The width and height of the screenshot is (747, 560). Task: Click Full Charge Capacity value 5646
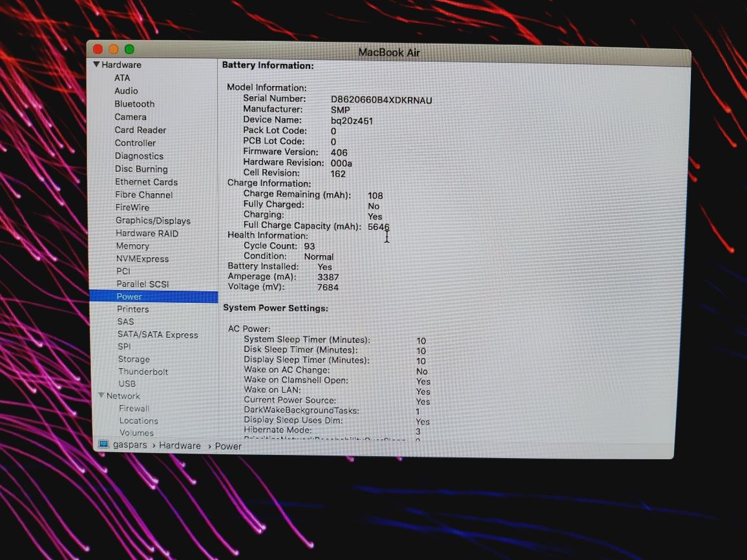(378, 227)
